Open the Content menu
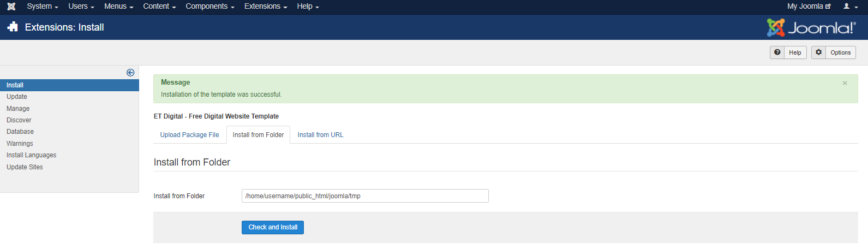 (159, 7)
